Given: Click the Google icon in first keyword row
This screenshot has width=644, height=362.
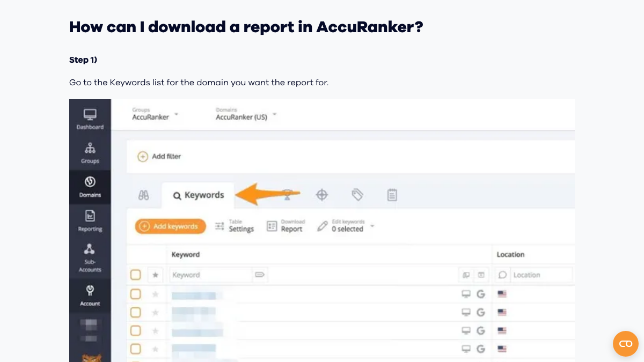Looking at the screenshot, I should tap(481, 294).
